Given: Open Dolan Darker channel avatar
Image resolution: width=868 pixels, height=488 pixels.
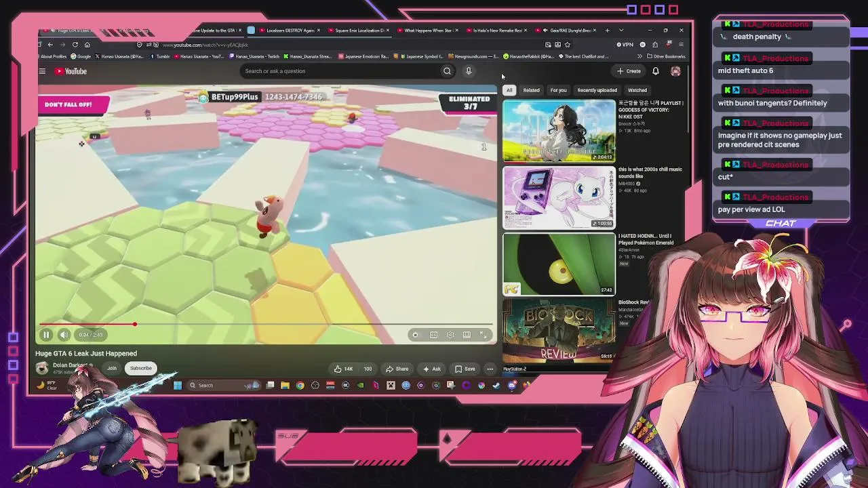Looking at the screenshot, I should point(42,368).
